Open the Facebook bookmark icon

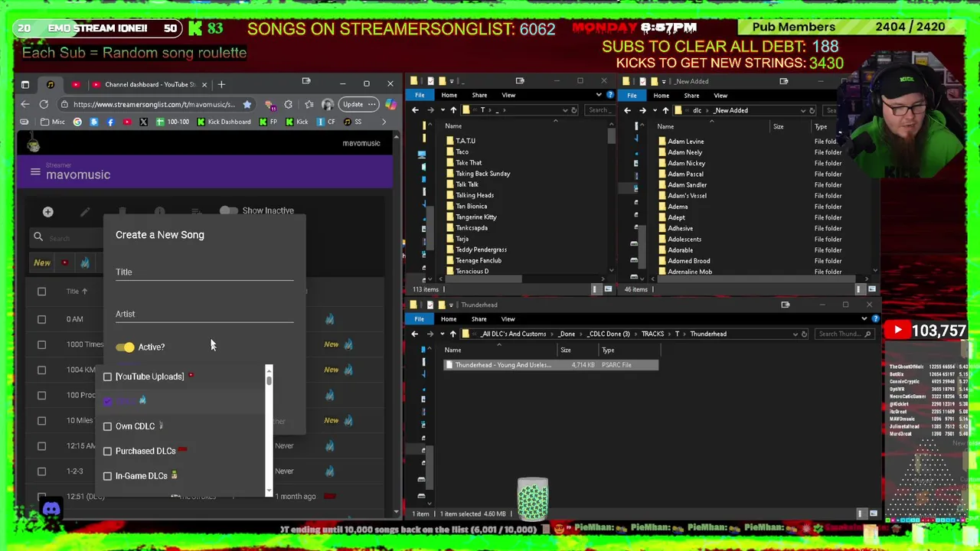tap(110, 122)
